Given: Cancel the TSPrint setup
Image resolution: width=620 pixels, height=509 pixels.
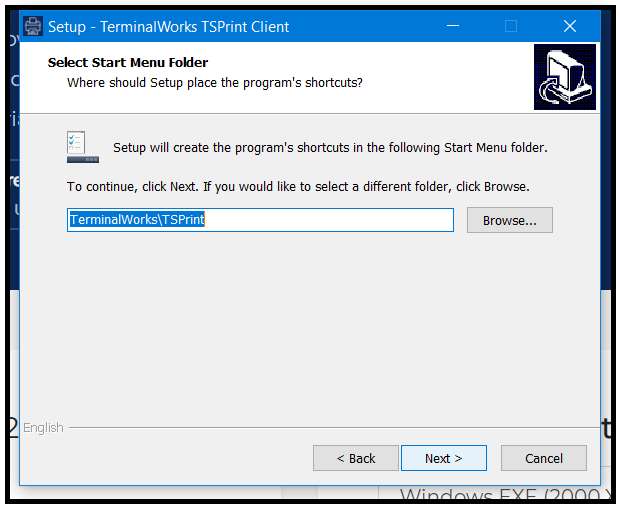Looking at the screenshot, I should pyautogui.click(x=544, y=458).
